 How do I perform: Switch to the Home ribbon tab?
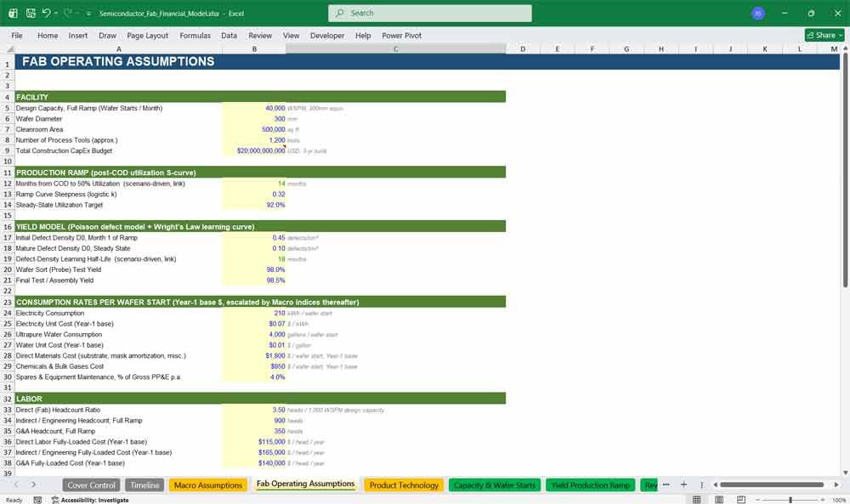click(x=47, y=35)
